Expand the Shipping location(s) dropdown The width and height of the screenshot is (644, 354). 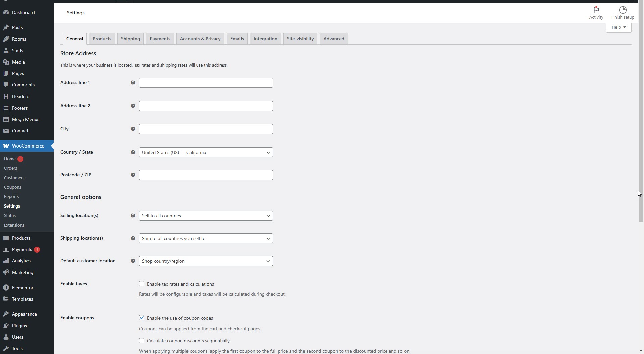point(206,238)
